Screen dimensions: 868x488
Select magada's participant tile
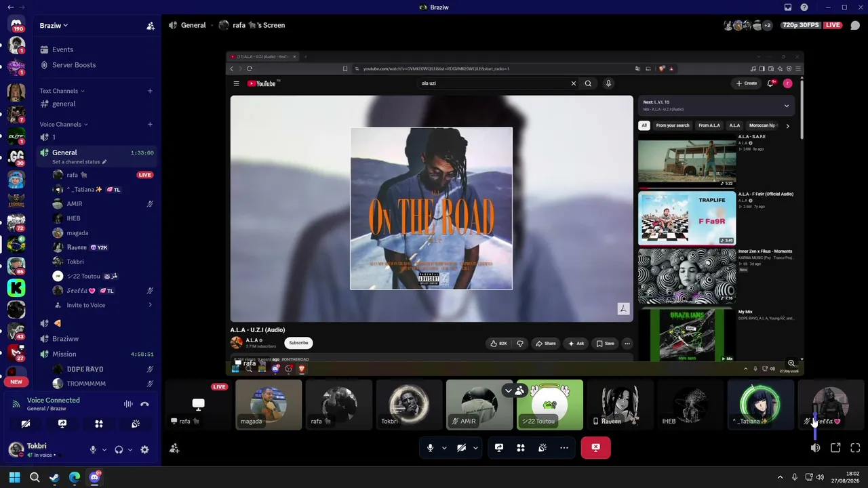(x=269, y=405)
